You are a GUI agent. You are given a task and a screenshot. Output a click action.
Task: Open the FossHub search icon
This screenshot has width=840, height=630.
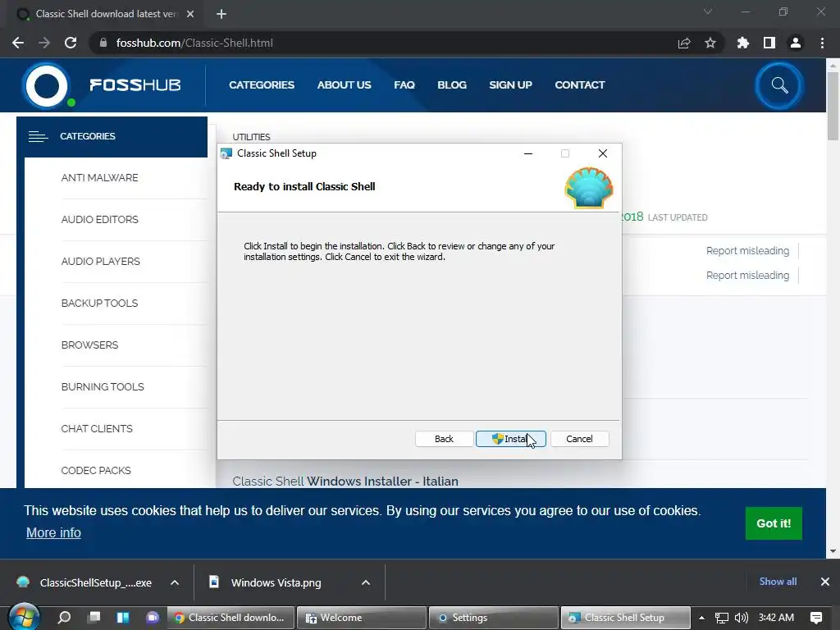779,85
